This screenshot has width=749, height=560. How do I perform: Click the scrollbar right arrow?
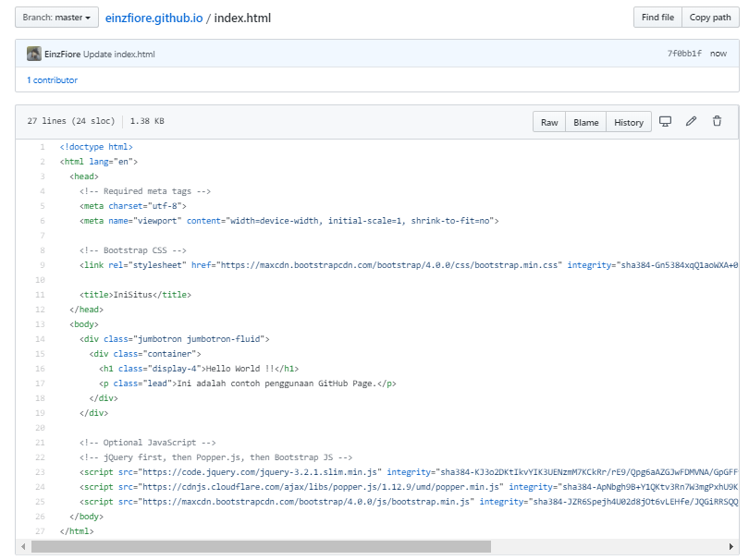732,547
